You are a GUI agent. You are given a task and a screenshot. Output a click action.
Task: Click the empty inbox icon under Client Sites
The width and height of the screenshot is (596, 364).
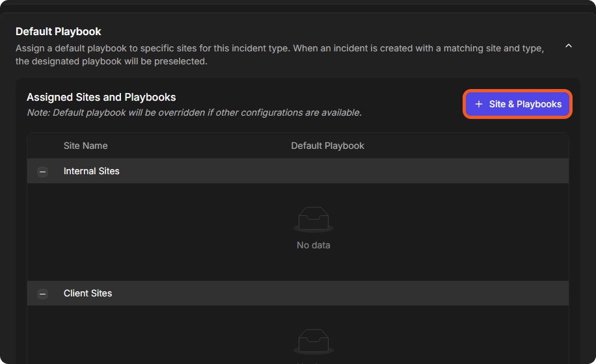click(x=314, y=342)
